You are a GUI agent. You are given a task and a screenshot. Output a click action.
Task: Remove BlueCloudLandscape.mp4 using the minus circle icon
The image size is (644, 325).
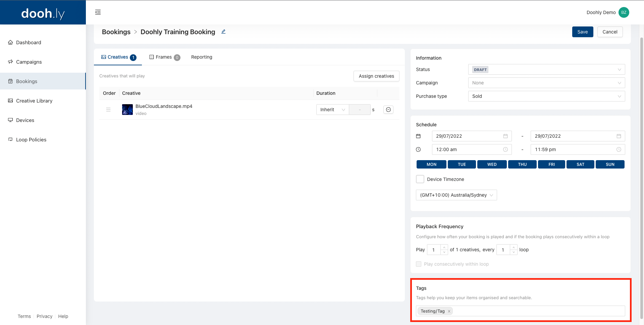[388, 110]
